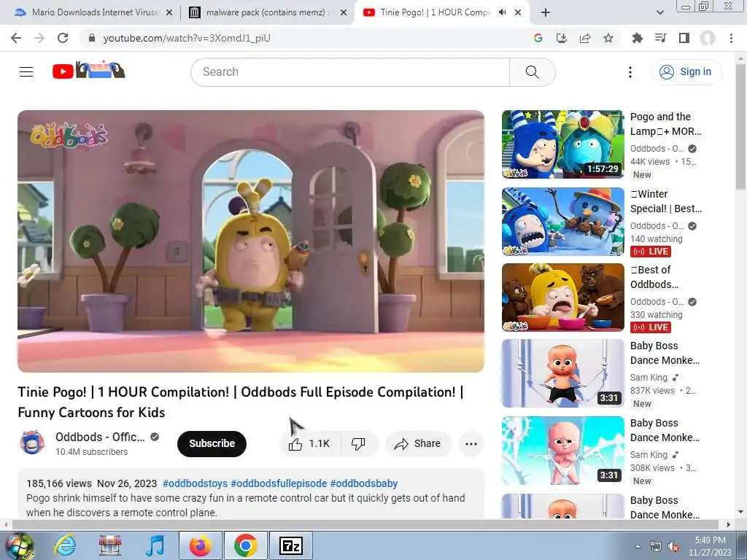747x560 pixels.
Task: Click the Sign in button
Action: pyautogui.click(x=686, y=72)
